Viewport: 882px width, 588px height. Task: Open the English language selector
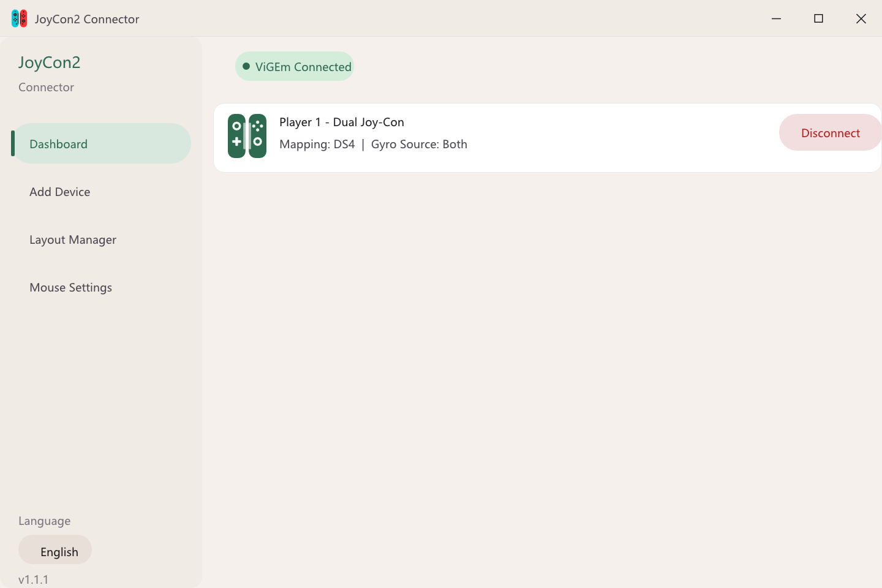click(55, 549)
